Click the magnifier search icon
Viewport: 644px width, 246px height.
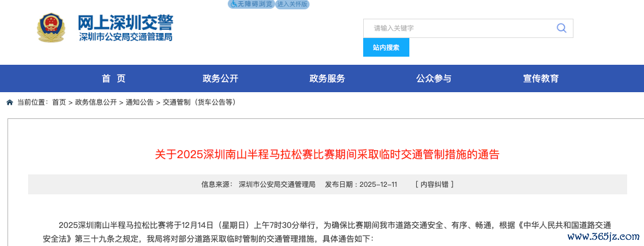tap(561, 28)
